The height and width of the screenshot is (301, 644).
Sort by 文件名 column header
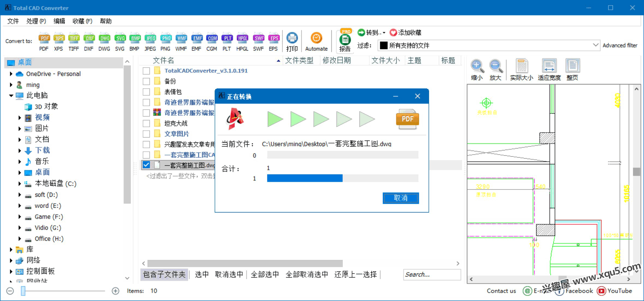pyautogui.click(x=211, y=60)
